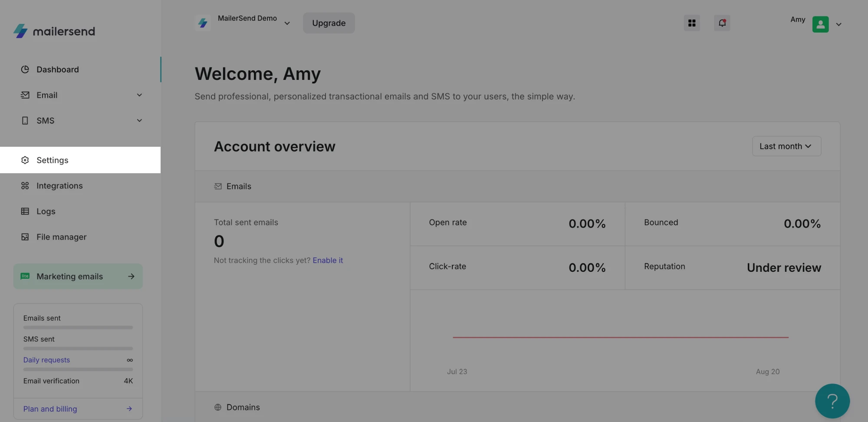Open the notifications bell
Image resolution: width=868 pixels, height=422 pixels.
point(722,23)
